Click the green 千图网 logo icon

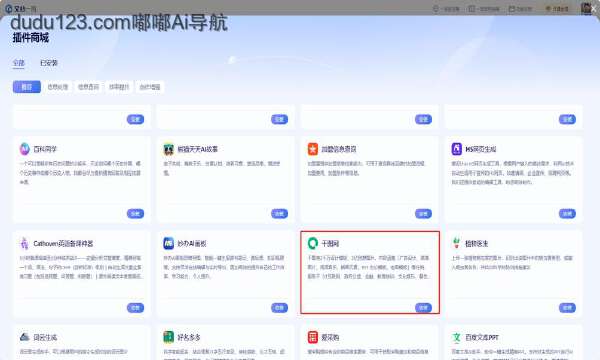click(313, 243)
